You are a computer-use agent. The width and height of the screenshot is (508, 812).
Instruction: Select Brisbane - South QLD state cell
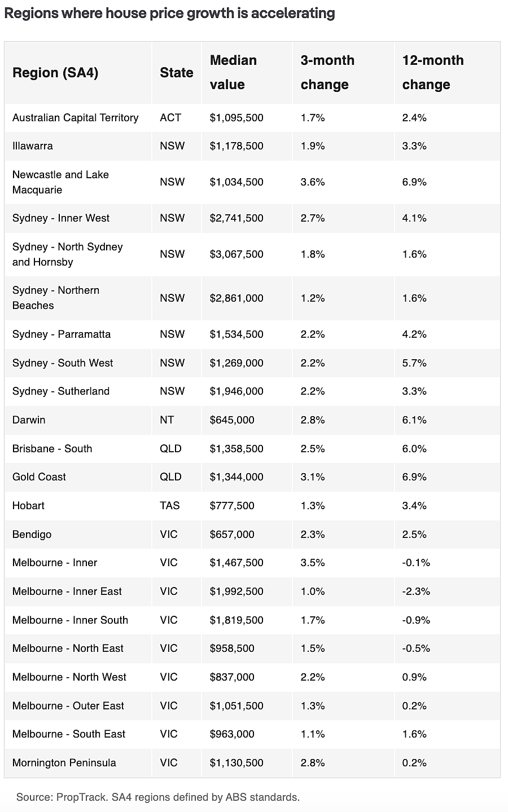170,449
